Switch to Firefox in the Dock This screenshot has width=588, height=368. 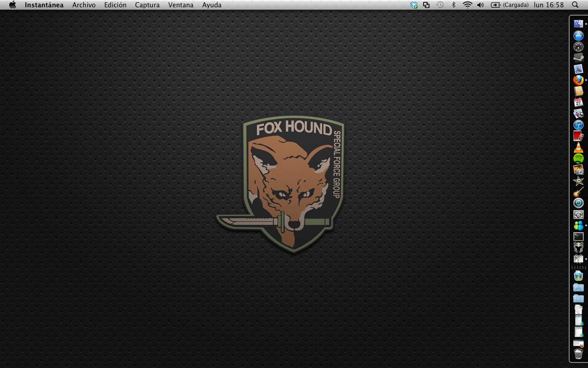(x=578, y=80)
